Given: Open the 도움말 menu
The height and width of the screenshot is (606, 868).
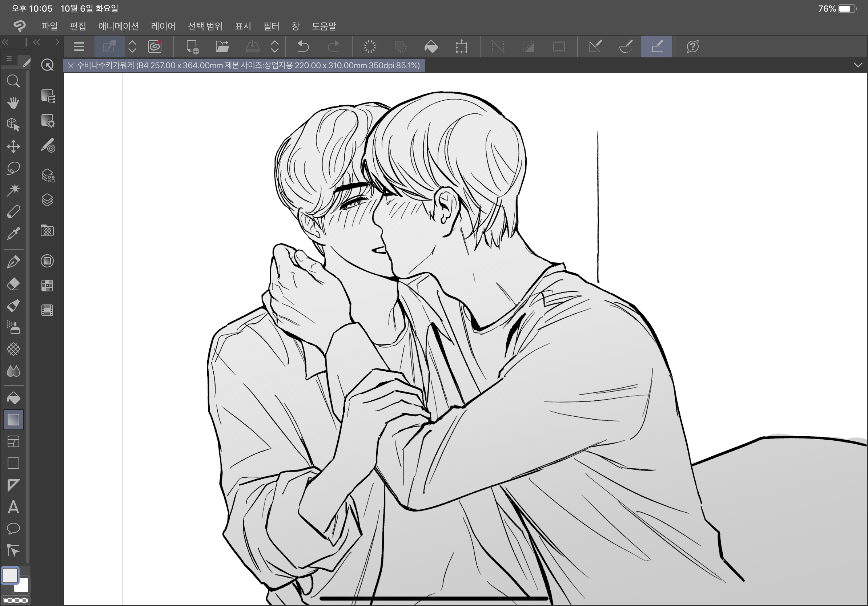Looking at the screenshot, I should point(324,26).
